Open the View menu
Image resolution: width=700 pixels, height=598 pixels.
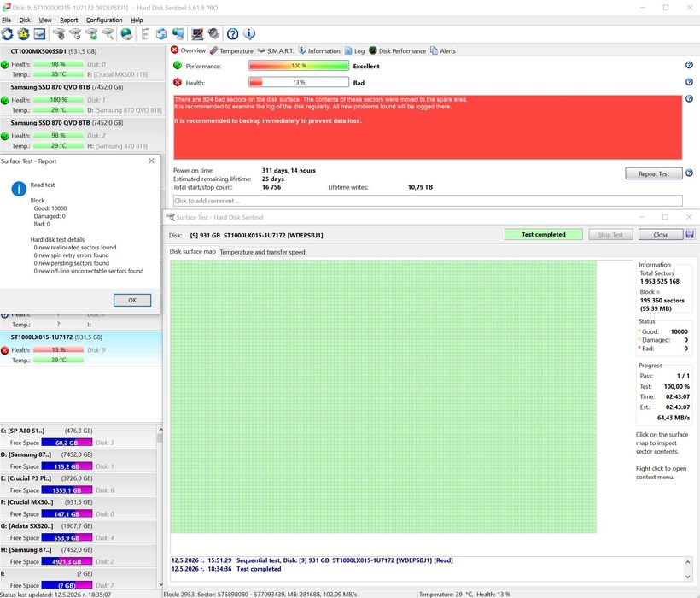coord(45,21)
